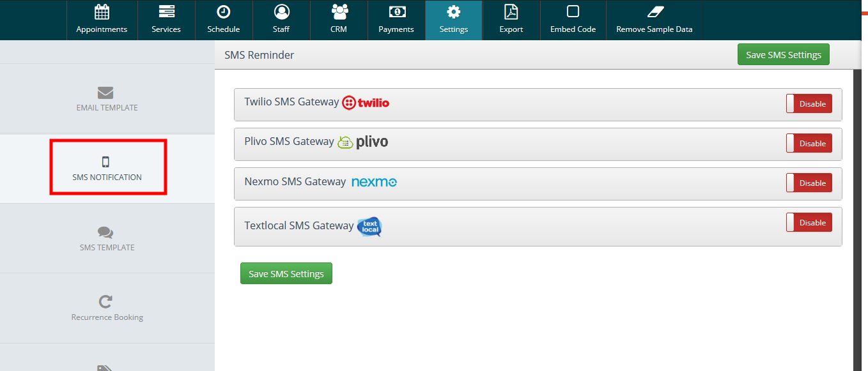Toggle the Nexmo SMS Gateway switch
The image size is (868, 371).
pos(809,183)
